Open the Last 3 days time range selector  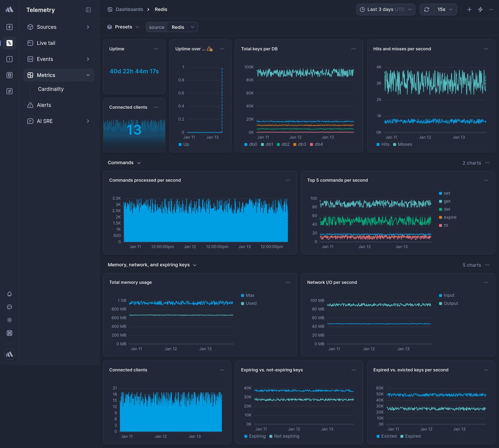click(384, 9)
